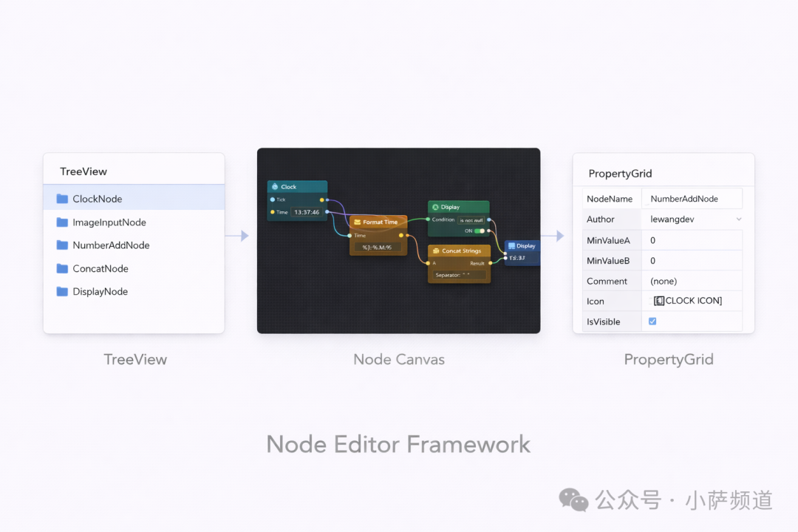Image resolution: width=798 pixels, height=532 pixels.
Task: Click the MinValueB property label
Action: (x=608, y=261)
